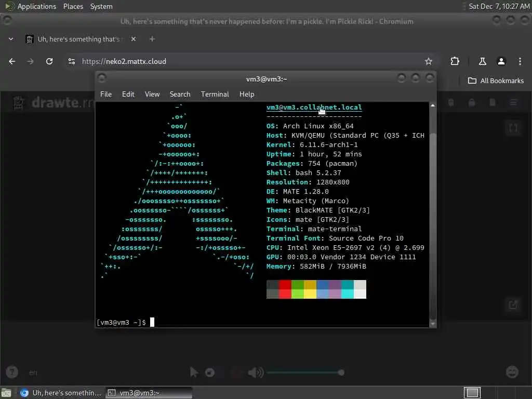Select the "Uh, here's something that's" tab
Image resolution: width=532 pixels, height=399 pixels.
(82, 39)
